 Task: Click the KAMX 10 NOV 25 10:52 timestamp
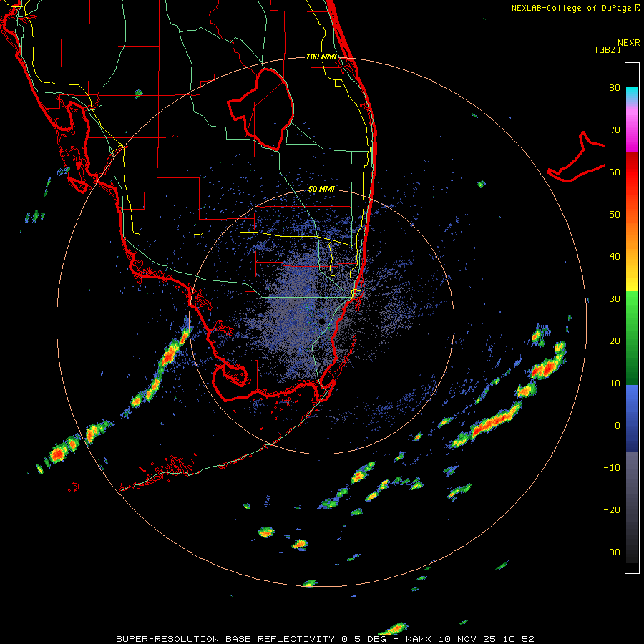coord(470,639)
